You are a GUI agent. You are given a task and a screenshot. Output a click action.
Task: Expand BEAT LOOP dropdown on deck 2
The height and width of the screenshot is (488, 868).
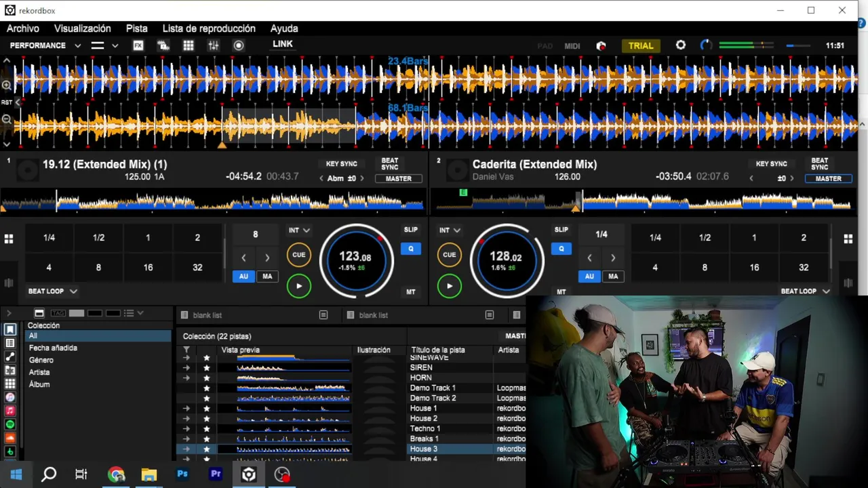pos(806,291)
